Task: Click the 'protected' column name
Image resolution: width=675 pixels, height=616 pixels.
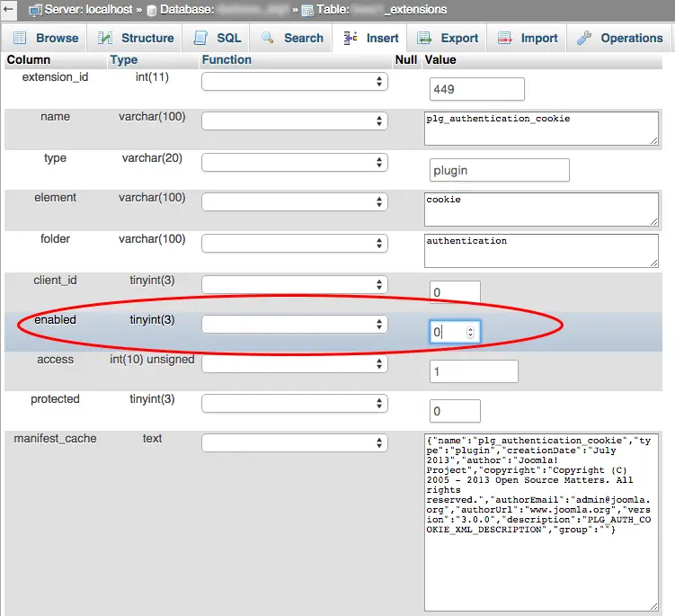Action: [55, 399]
